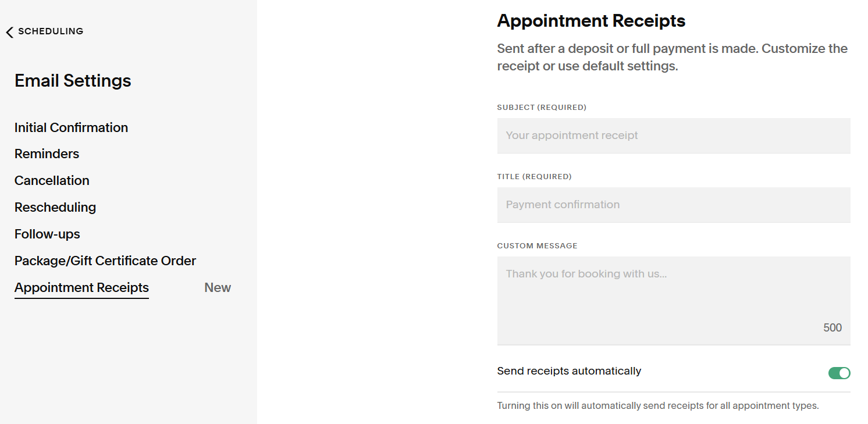This screenshot has height=424, width=868.
Task: Open the Follow-ups section
Action: [47, 234]
